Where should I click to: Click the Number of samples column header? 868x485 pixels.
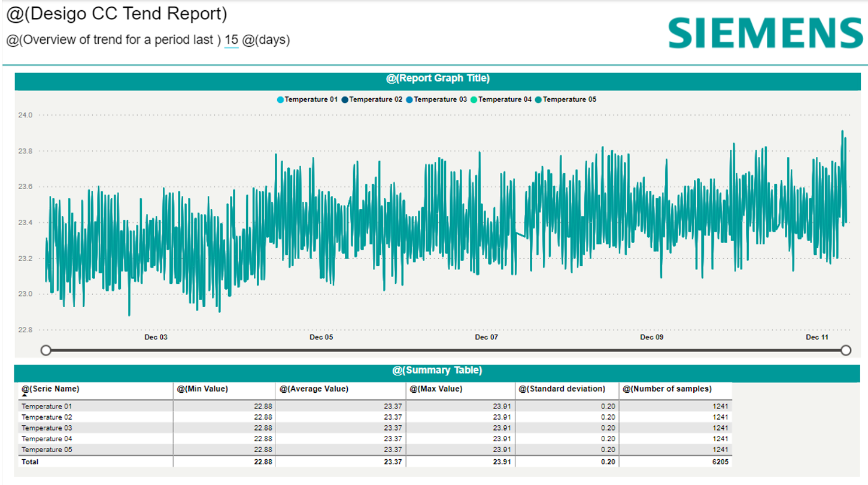click(x=667, y=389)
